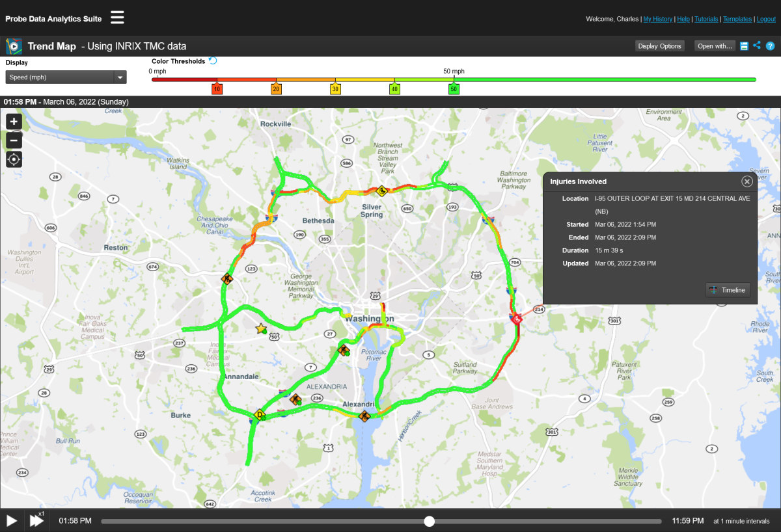Open the "Open with..." menu
Image resolution: width=781 pixels, height=532 pixels.
[715, 46]
